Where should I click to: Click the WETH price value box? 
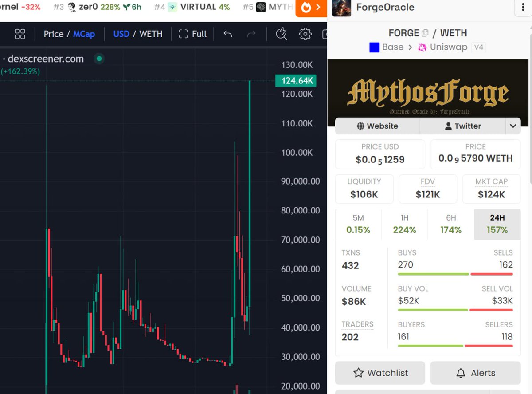point(475,154)
